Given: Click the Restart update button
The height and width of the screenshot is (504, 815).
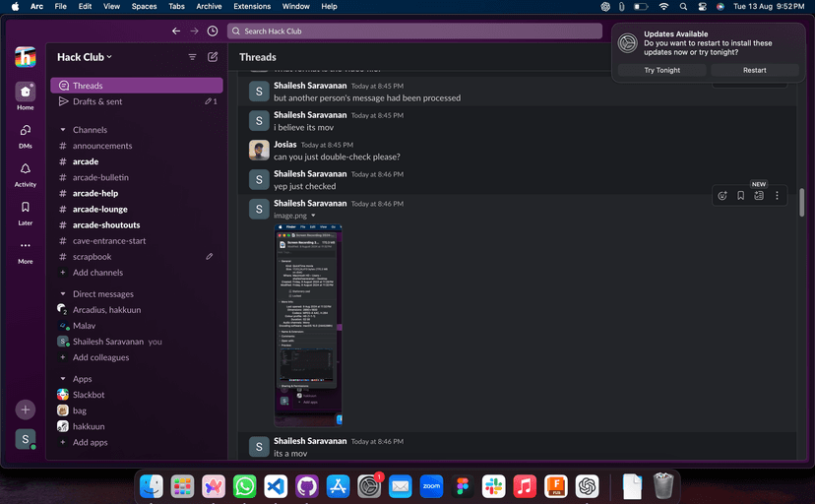Looking at the screenshot, I should tap(754, 70).
